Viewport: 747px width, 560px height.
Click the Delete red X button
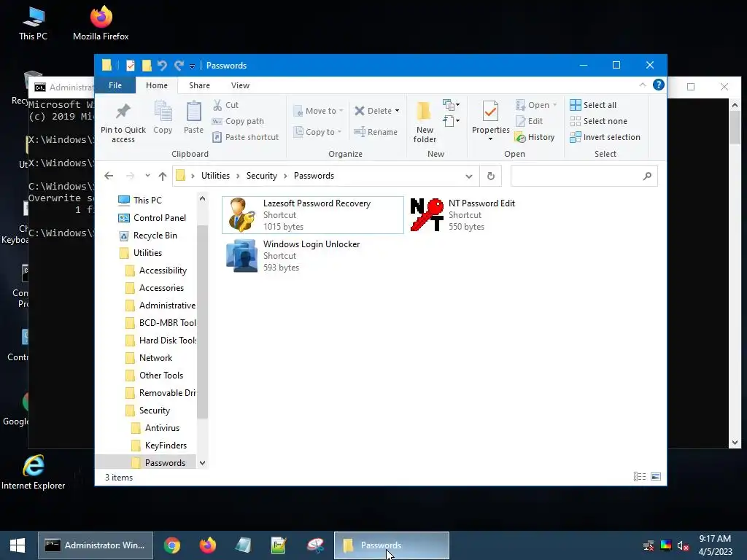pos(360,111)
